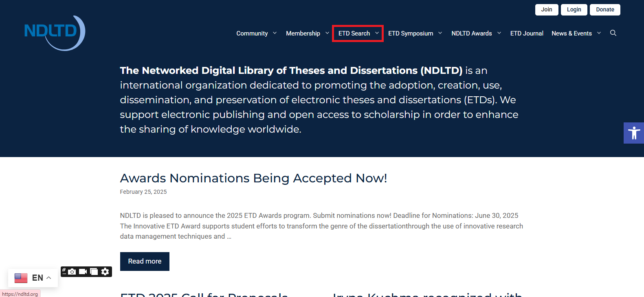Screen dimensions: 644x297
Task: Expand the Community menu chevron
Action: pos(275,33)
